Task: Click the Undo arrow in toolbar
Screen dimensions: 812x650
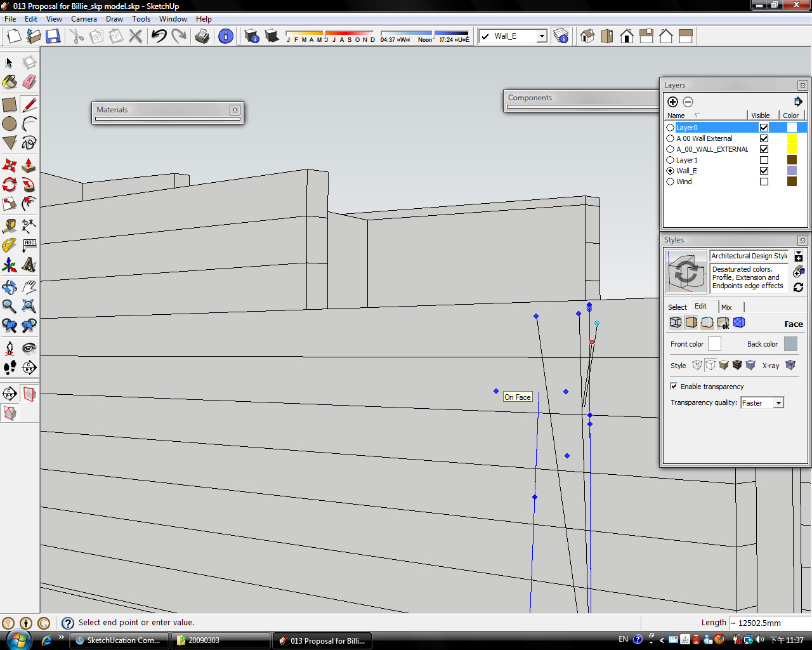Action: (159, 36)
